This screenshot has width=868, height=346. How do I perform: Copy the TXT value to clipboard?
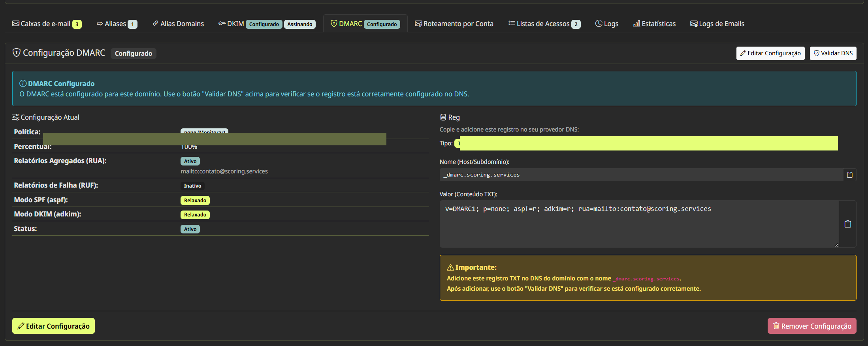847,224
